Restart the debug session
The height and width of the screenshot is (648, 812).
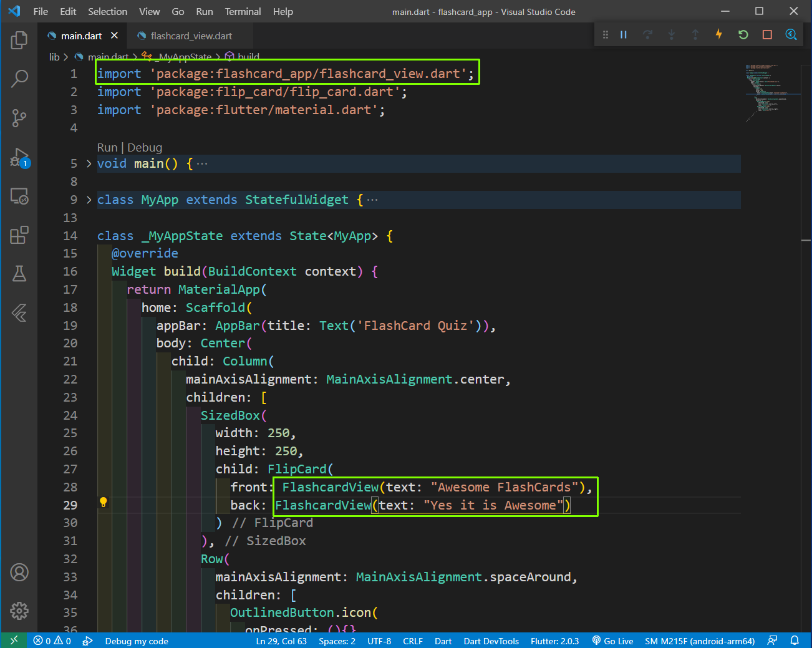click(743, 35)
